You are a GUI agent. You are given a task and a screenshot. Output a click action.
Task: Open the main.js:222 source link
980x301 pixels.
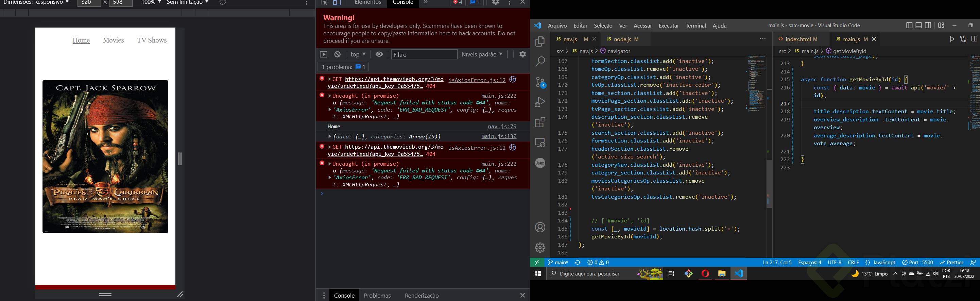498,96
